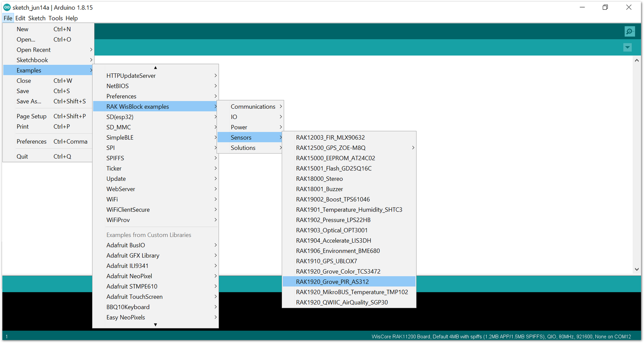Expand the WiFiClientSecure examples

click(155, 210)
